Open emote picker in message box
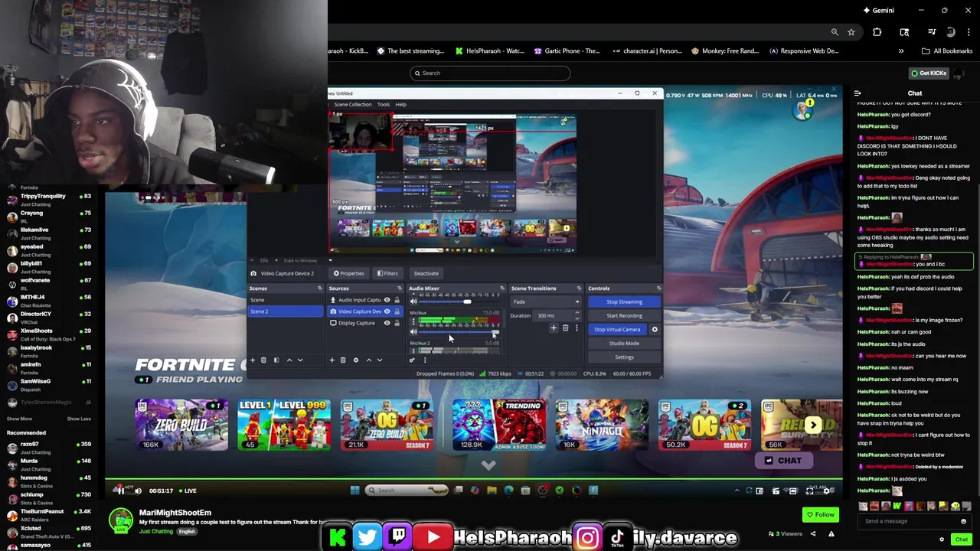The width and height of the screenshot is (980, 551). pos(963,521)
